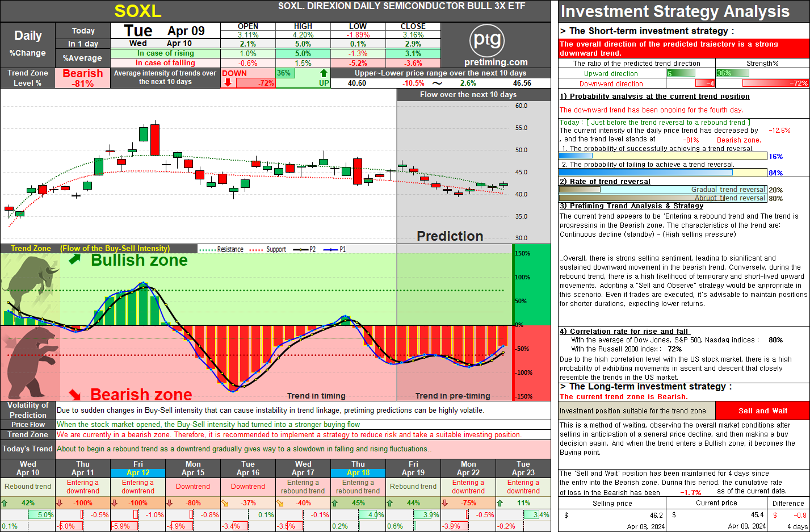This screenshot has width=810, height=532.
Task: Click the upper price range value 46.56
Action: pyautogui.click(x=522, y=83)
